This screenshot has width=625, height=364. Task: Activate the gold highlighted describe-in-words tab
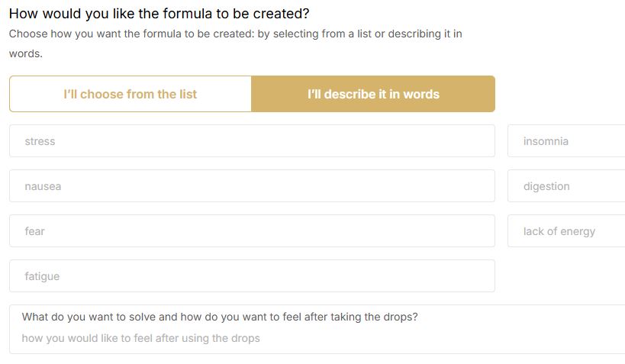tap(373, 94)
